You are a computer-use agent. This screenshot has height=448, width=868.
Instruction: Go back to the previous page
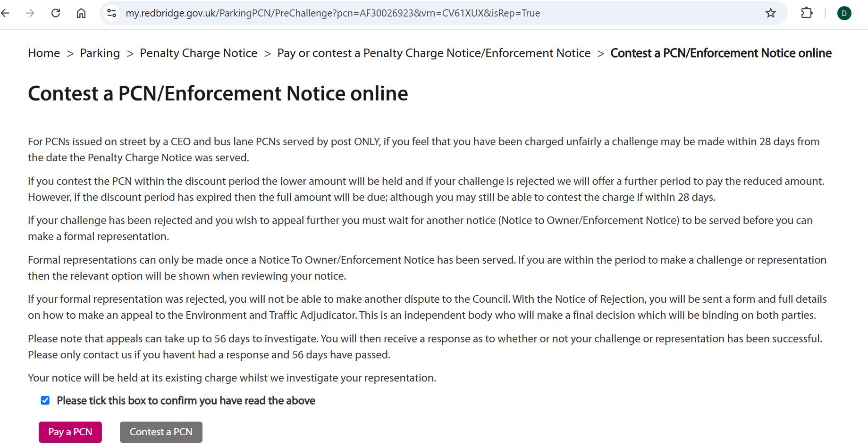pyautogui.click(x=5, y=13)
